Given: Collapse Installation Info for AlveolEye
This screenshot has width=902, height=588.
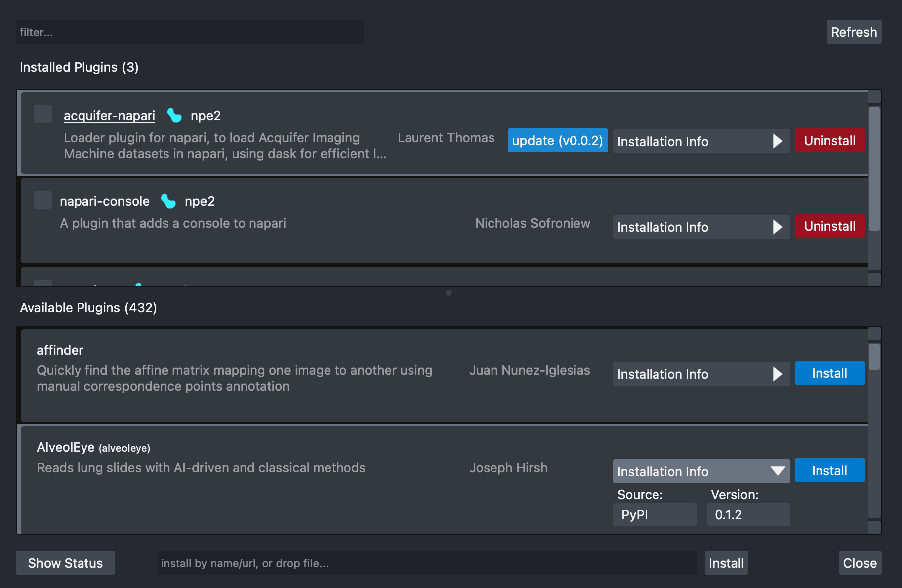Looking at the screenshot, I should point(701,471).
